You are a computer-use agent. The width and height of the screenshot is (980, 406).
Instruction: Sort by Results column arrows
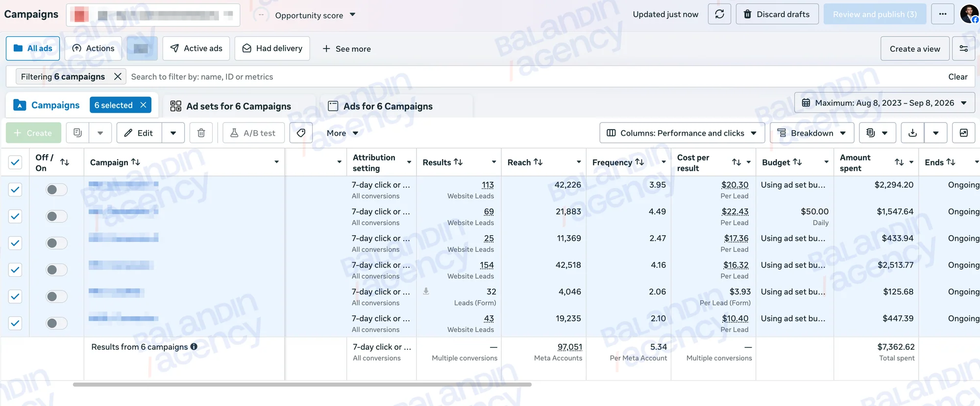click(458, 162)
